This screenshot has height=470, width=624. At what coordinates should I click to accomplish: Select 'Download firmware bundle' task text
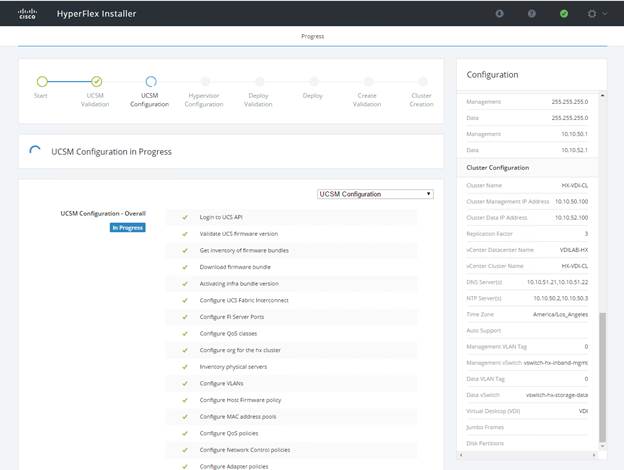(x=235, y=267)
